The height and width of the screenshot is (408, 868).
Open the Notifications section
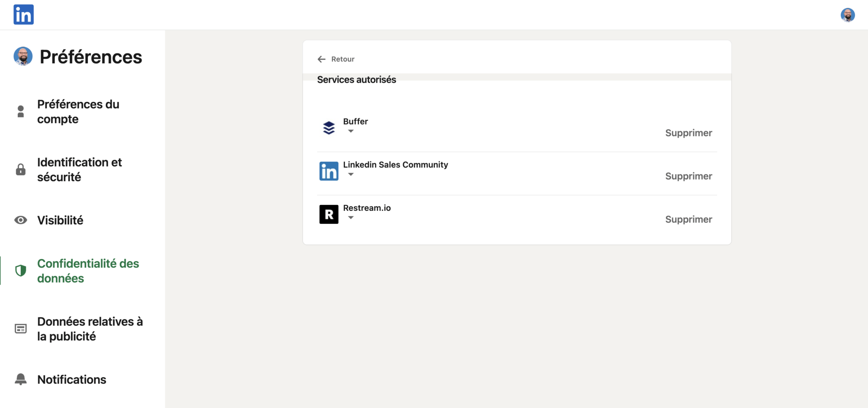(x=72, y=379)
